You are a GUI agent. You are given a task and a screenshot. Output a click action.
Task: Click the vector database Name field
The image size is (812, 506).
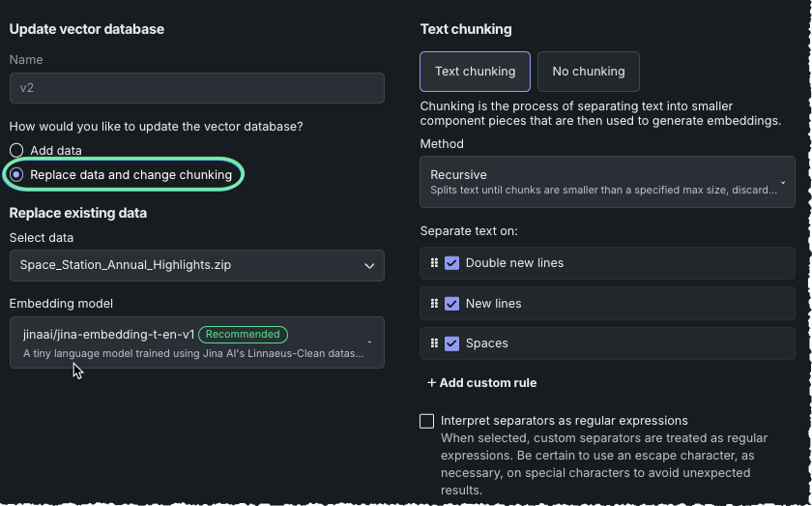[x=196, y=88]
